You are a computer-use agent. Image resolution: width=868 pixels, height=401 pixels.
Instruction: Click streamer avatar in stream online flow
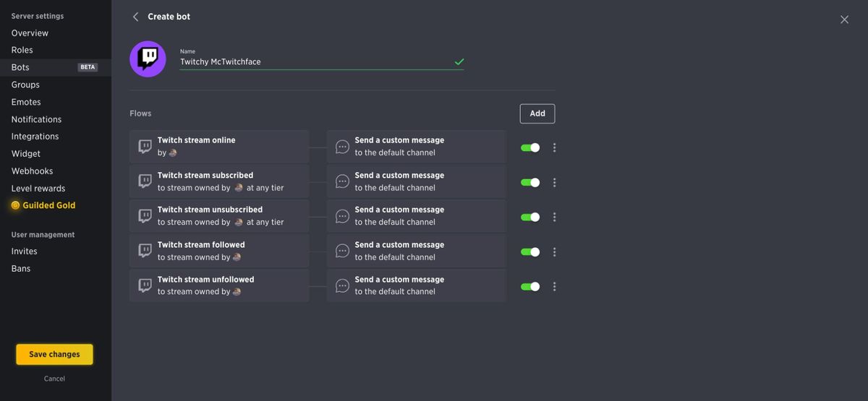point(173,153)
